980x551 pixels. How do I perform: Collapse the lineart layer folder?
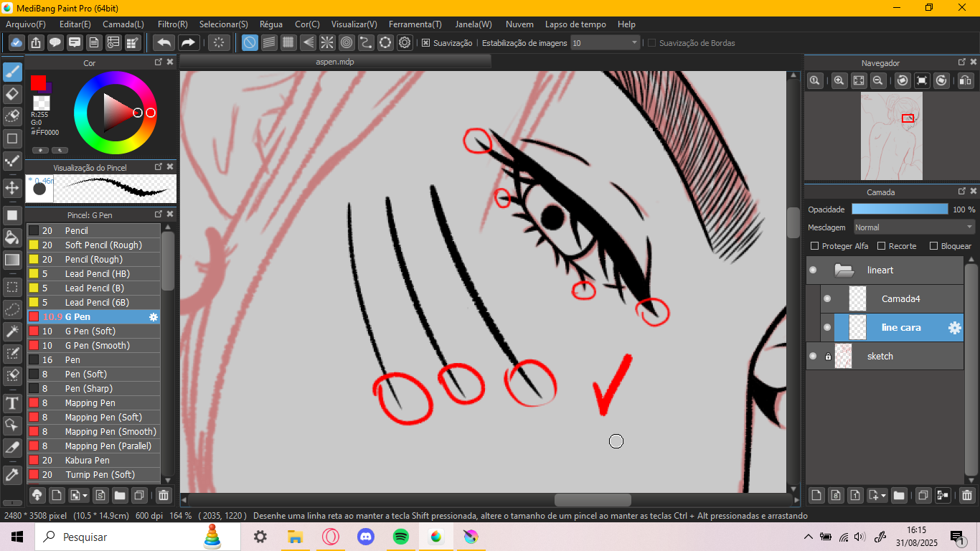pyautogui.click(x=844, y=270)
